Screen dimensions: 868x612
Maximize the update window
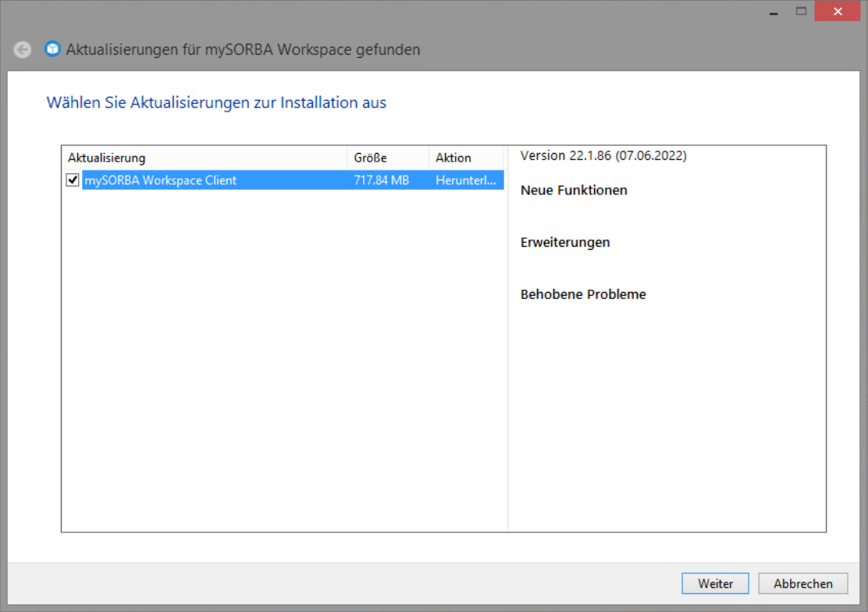point(801,11)
